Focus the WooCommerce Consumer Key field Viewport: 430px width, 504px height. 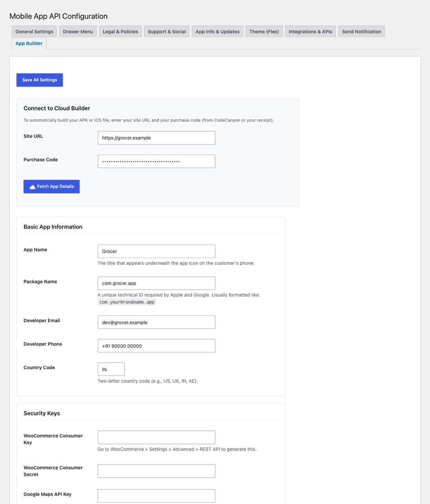[x=156, y=438]
